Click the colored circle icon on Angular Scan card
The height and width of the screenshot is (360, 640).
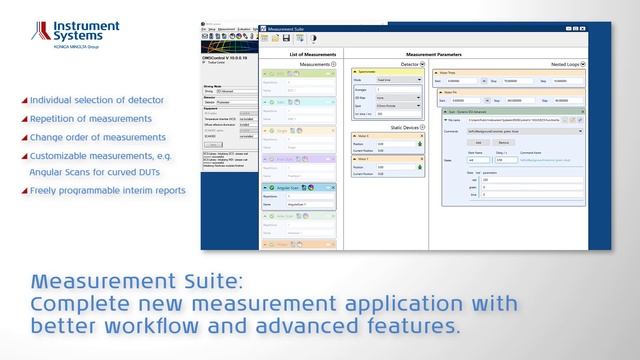pyautogui.click(x=311, y=188)
